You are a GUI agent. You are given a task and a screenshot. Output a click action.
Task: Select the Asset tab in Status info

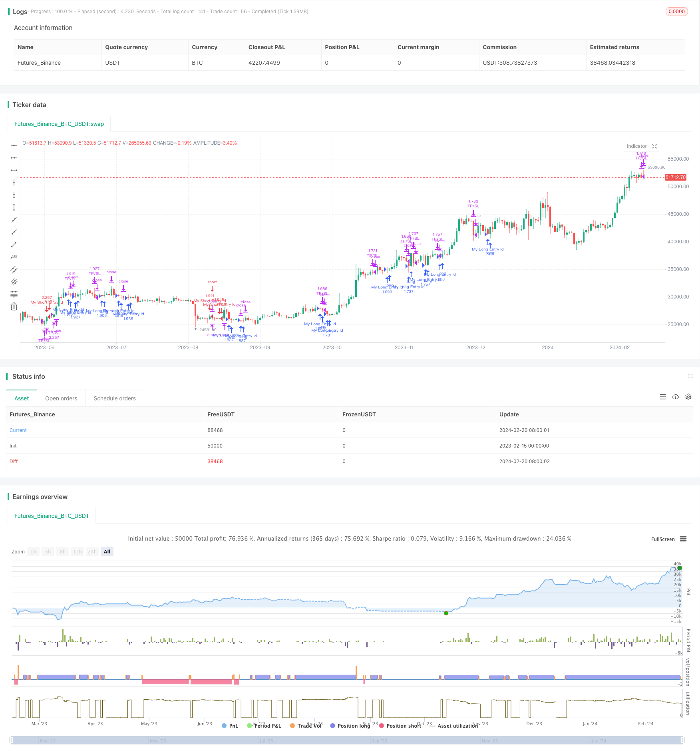22,398
